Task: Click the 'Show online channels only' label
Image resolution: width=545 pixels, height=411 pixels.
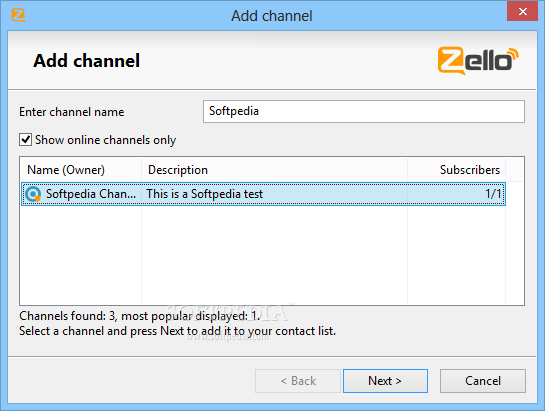Action: 105,140
